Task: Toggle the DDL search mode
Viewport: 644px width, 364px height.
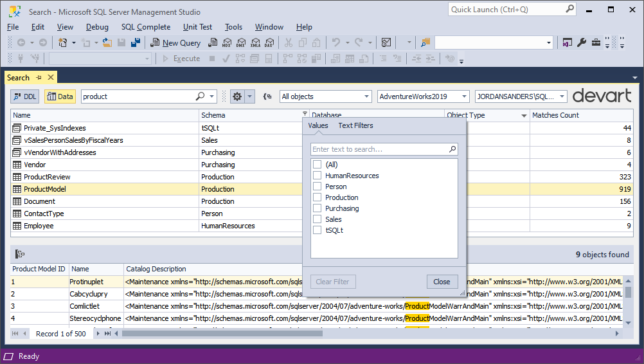Action: click(x=24, y=96)
